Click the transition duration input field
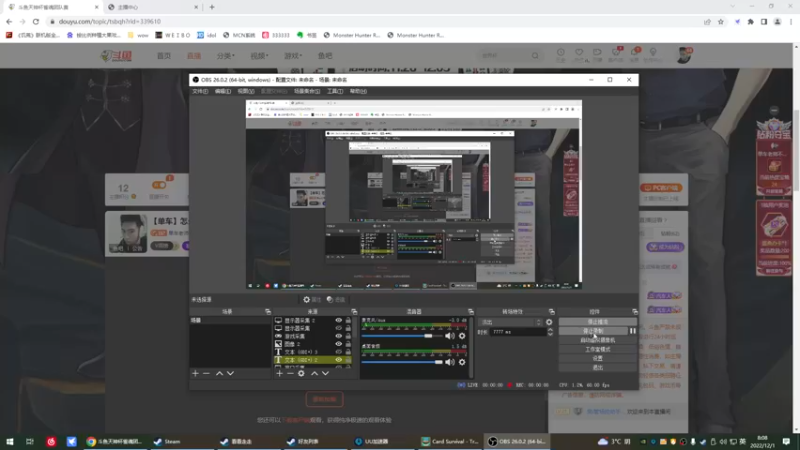 tap(518, 332)
